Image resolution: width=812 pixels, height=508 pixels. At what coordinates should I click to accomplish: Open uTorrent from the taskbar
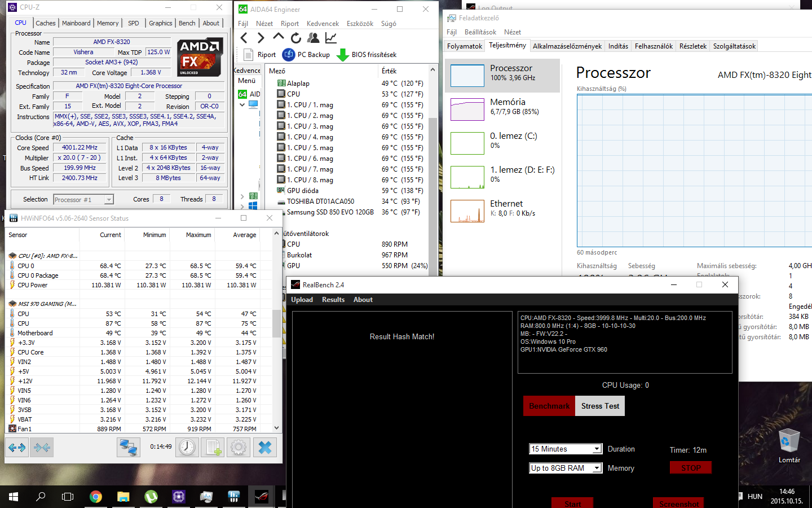point(151,497)
